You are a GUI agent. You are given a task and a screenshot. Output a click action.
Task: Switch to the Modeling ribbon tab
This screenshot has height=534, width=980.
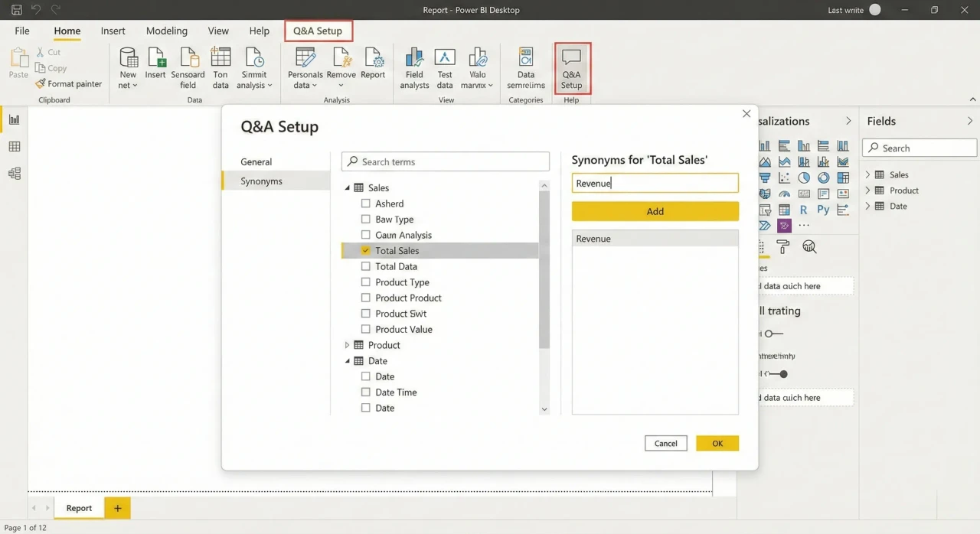(167, 31)
